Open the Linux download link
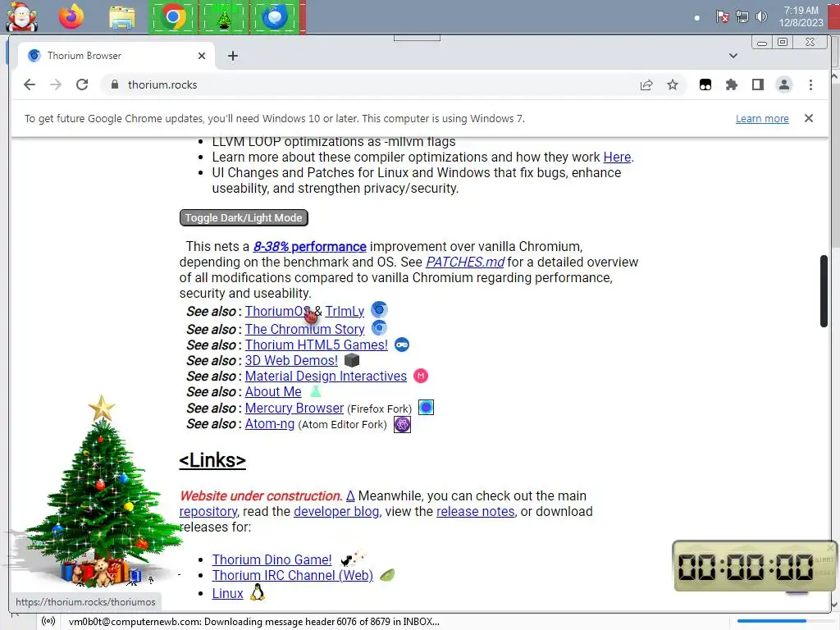 [228, 594]
